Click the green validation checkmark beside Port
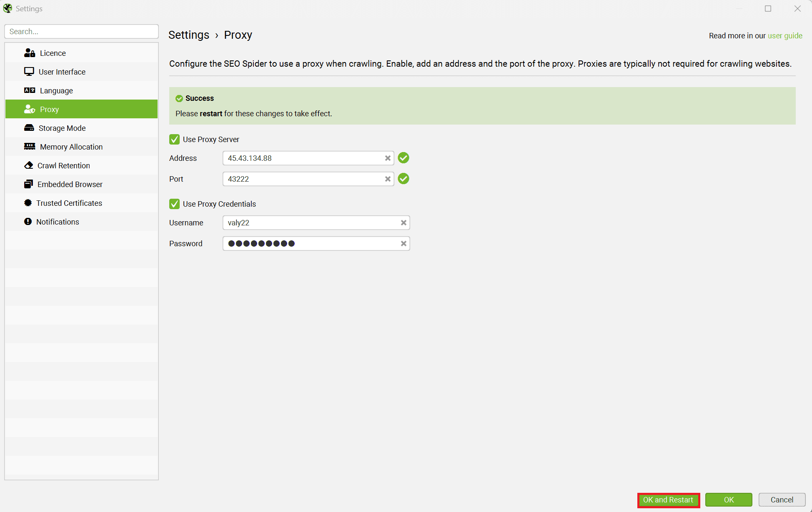Viewport: 812px width, 512px height. [x=403, y=179]
